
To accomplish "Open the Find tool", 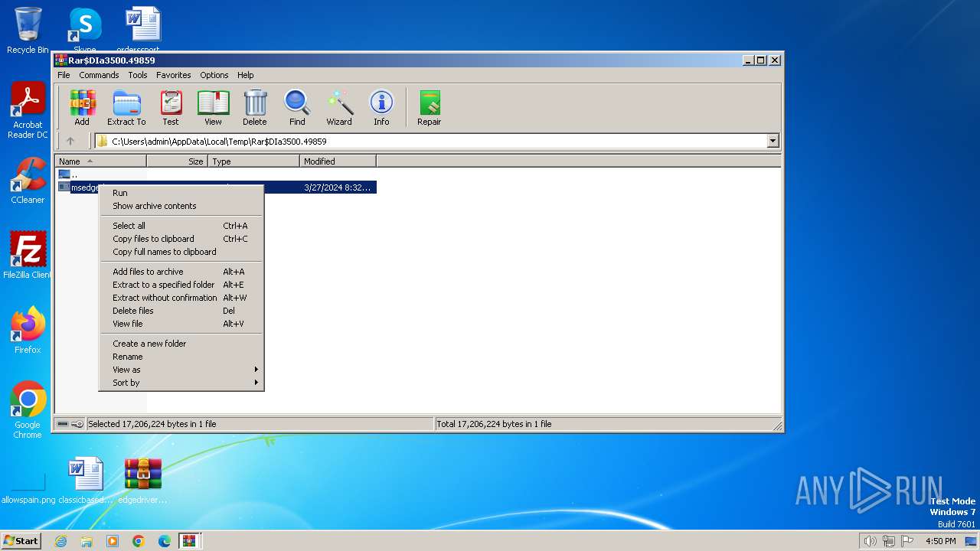I will [297, 108].
